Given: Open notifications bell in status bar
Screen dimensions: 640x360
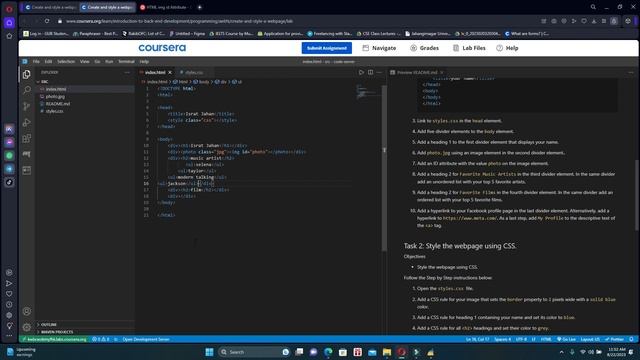Looking at the screenshot, I should pos(631,339).
